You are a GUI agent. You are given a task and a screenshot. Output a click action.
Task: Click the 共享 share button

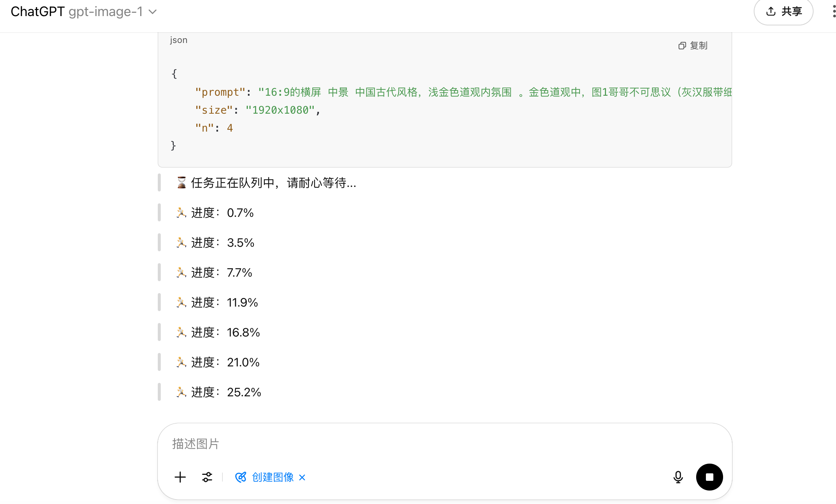pyautogui.click(x=784, y=12)
